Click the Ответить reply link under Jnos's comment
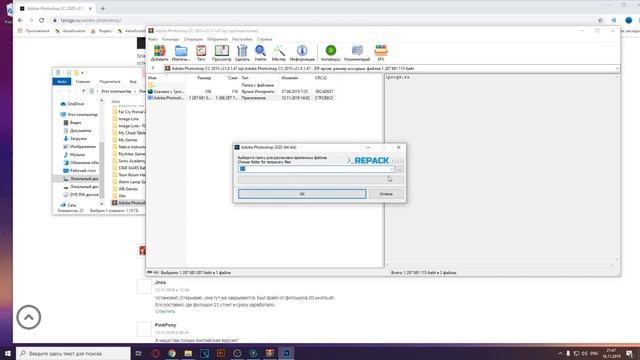This screenshot has width=640, height=360. click(165, 311)
